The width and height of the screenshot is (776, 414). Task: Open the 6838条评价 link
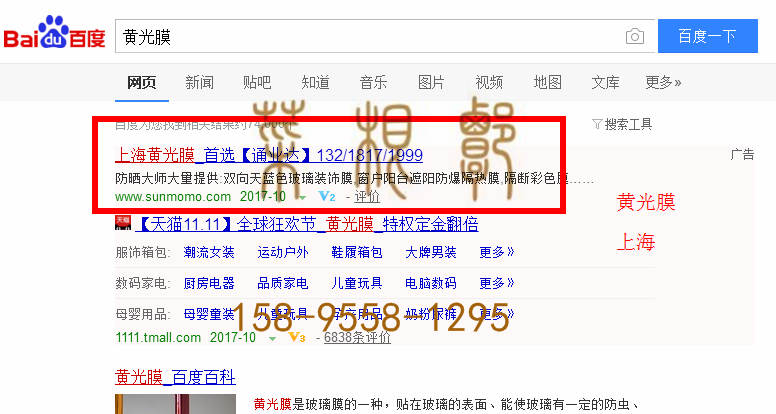357,338
